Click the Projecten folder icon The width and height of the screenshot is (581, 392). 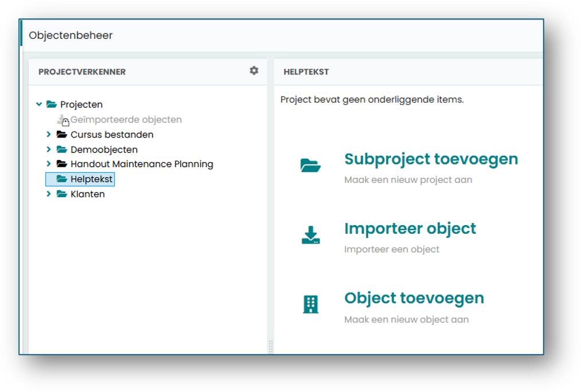(52, 104)
